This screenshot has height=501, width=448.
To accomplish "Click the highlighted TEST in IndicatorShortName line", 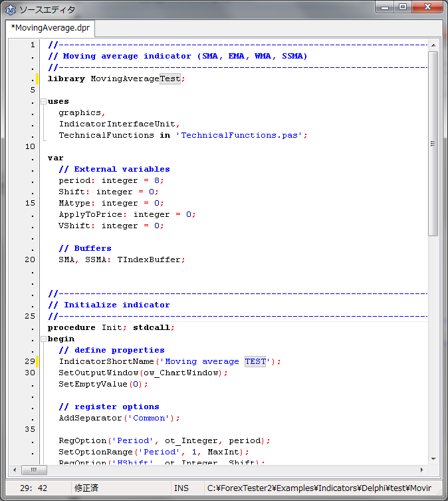I will pos(255,361).
